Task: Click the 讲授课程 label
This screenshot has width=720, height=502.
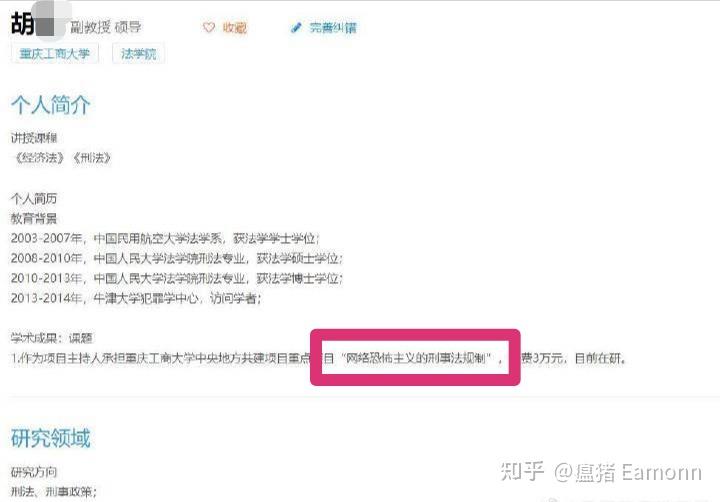Action: [x=34, y=138]
